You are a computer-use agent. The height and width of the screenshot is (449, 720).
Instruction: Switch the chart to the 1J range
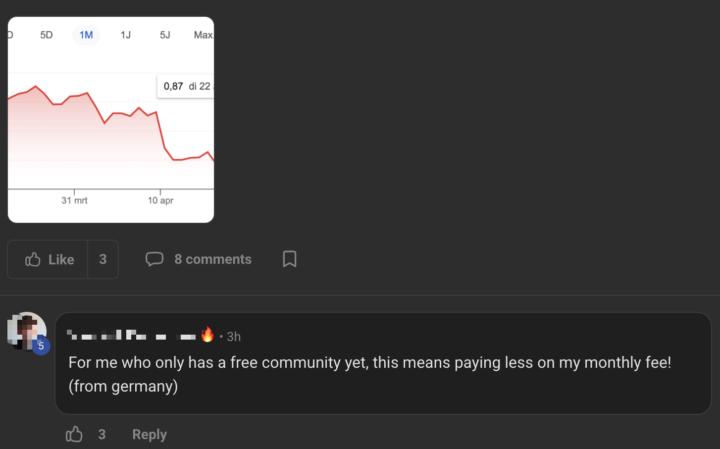coord(125,35)
